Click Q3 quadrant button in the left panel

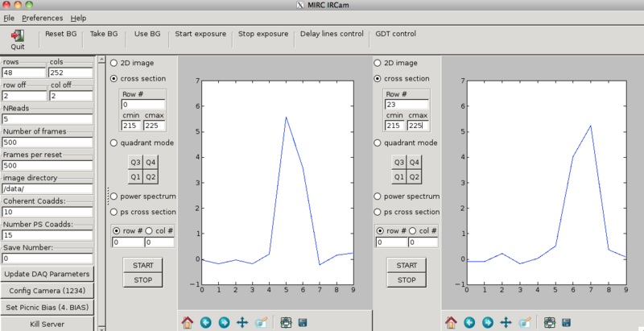click(135, 162)
